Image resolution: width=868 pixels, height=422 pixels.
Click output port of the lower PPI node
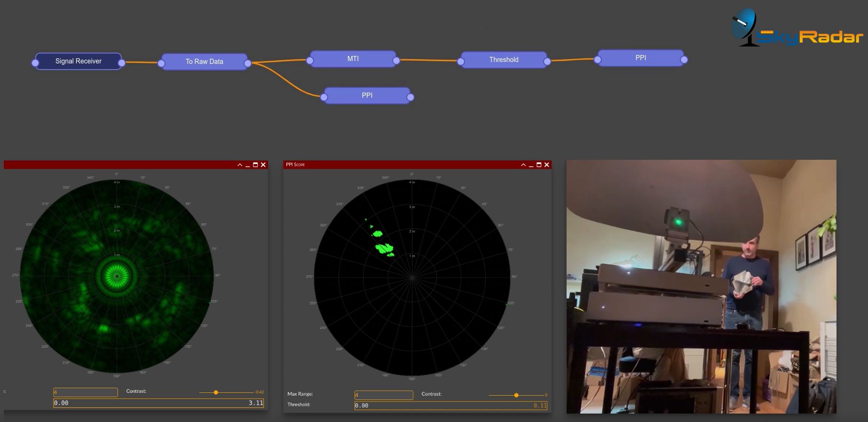(x=410, y=97)
